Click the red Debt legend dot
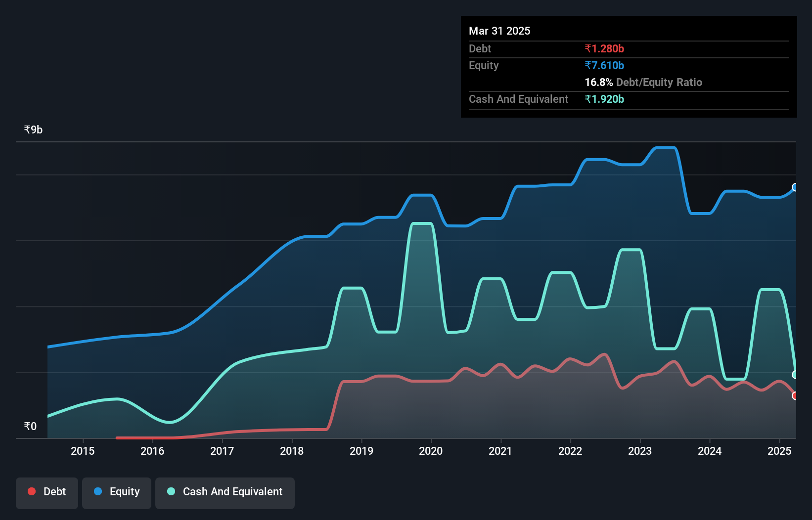 click(32, 491)
